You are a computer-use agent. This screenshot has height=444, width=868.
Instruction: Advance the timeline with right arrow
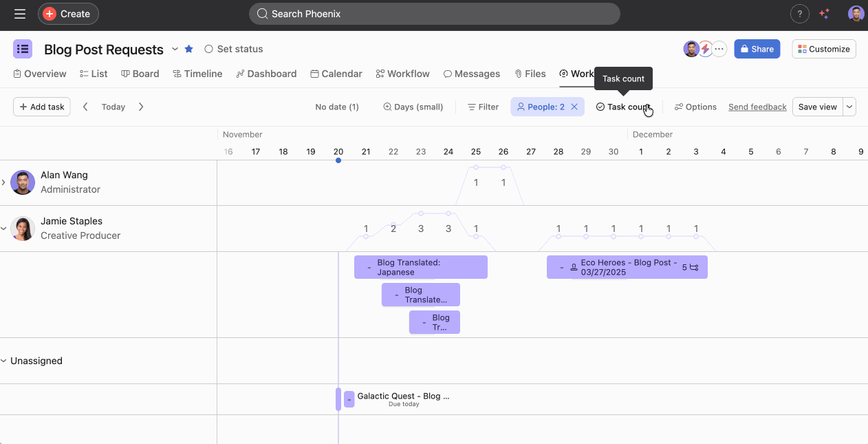coord(141,107)
